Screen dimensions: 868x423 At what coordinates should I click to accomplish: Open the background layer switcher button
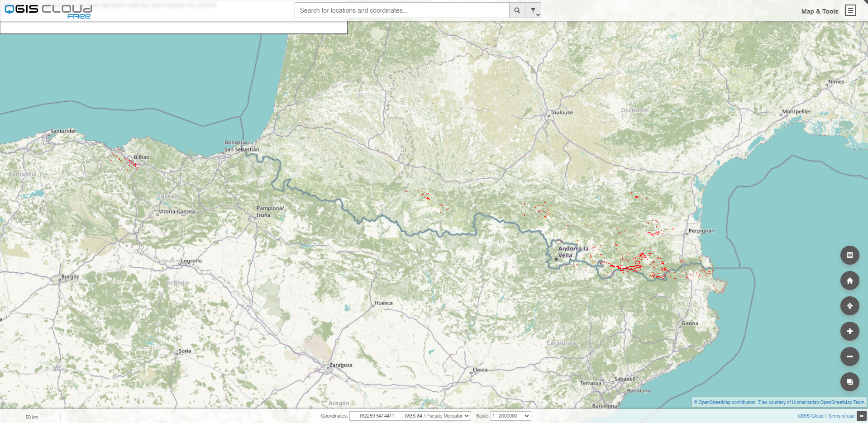tap(849, 382)
